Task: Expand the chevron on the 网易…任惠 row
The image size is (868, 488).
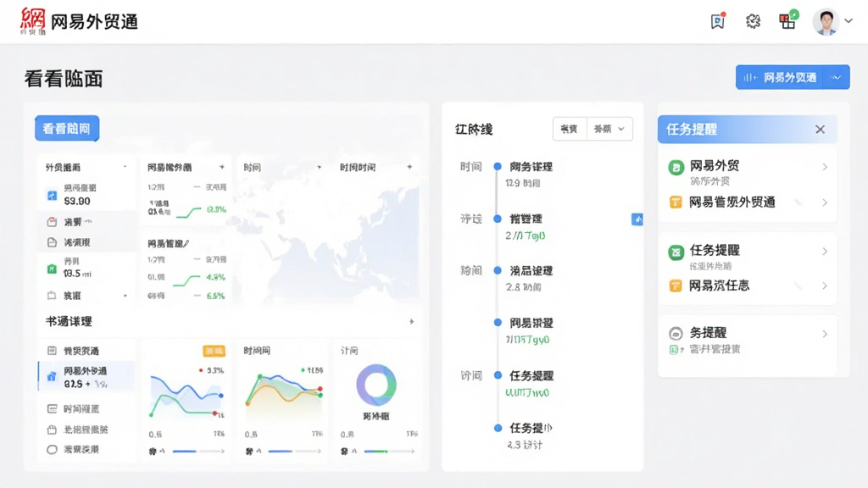Action: tap(825, 286)
